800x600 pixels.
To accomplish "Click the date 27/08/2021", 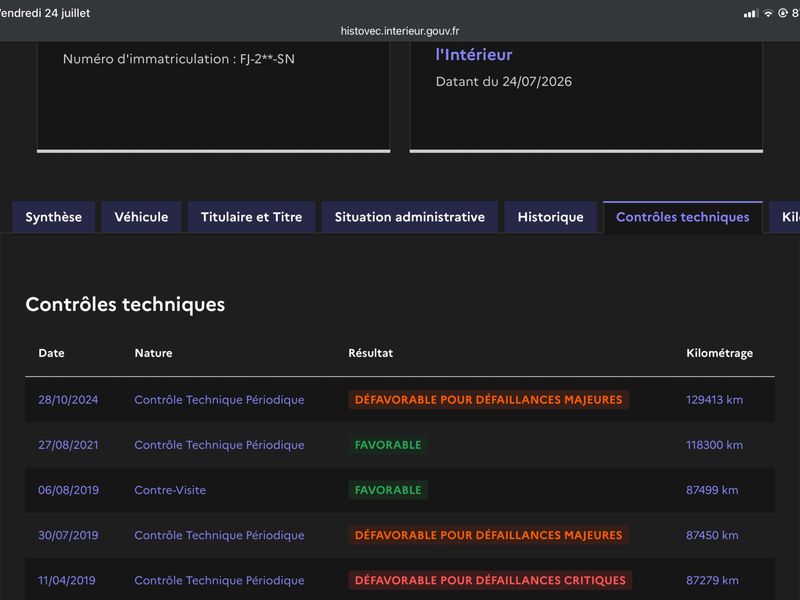I will [68, 445].
